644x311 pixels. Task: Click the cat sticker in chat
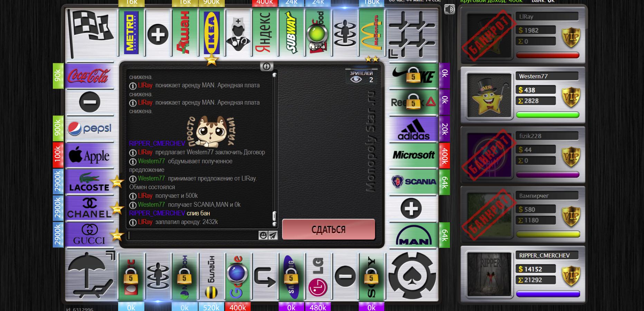coord(211,131)
